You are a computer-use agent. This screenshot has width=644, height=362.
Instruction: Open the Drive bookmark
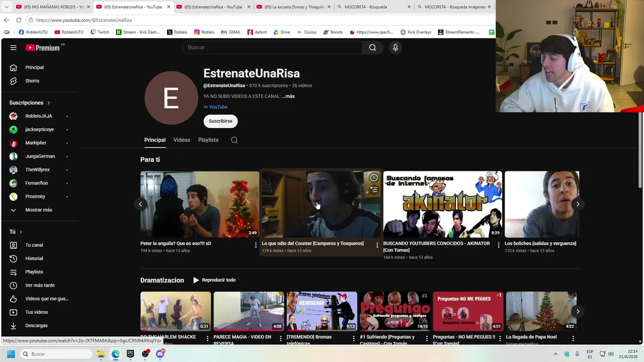[282, 32]
